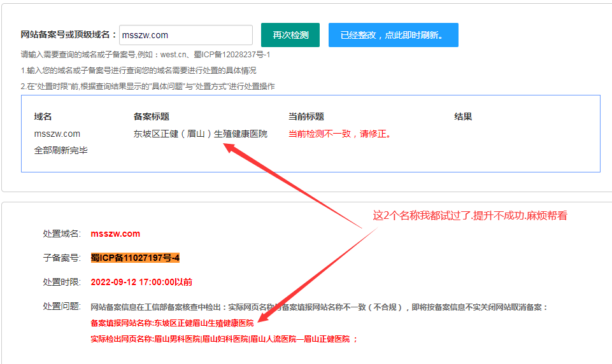Click the 东坡区正健（眉山）生殖健康医院 title cell

[x=200, y=134]
